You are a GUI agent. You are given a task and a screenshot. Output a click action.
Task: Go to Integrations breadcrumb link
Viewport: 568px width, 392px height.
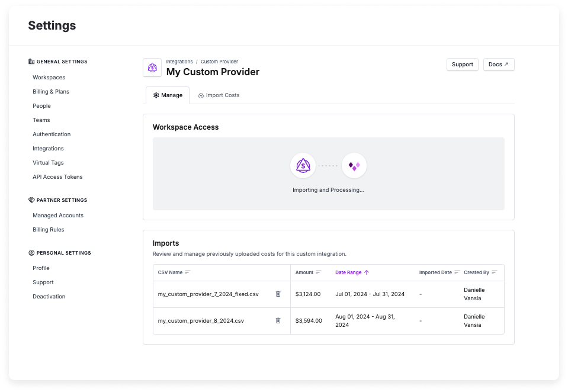(x=179, y=62)
